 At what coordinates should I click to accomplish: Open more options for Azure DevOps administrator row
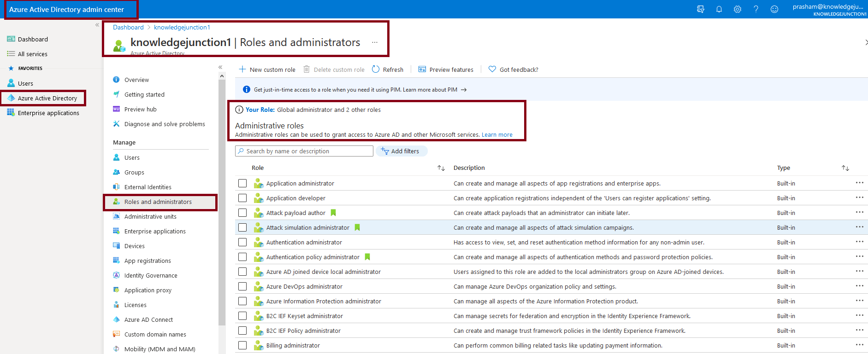click(860, 286)
